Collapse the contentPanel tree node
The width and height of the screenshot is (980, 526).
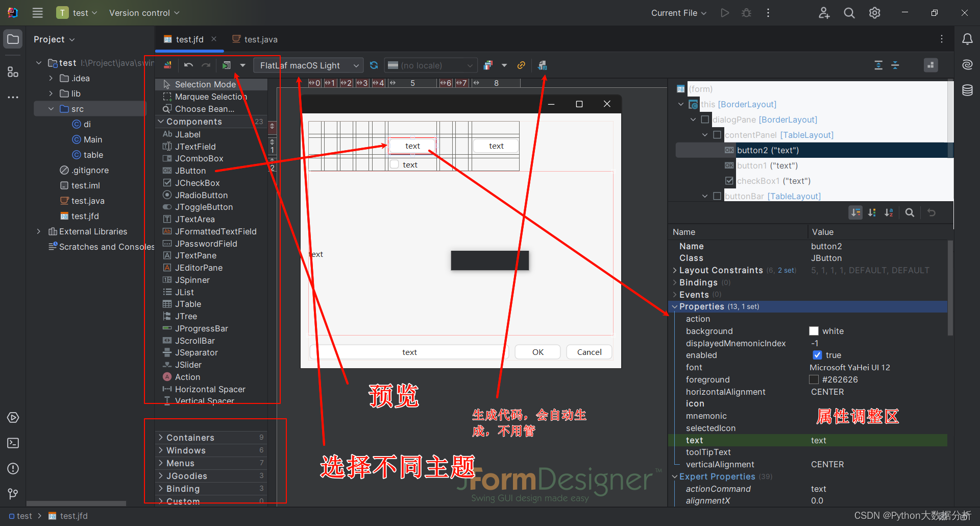tap(705, 135)
